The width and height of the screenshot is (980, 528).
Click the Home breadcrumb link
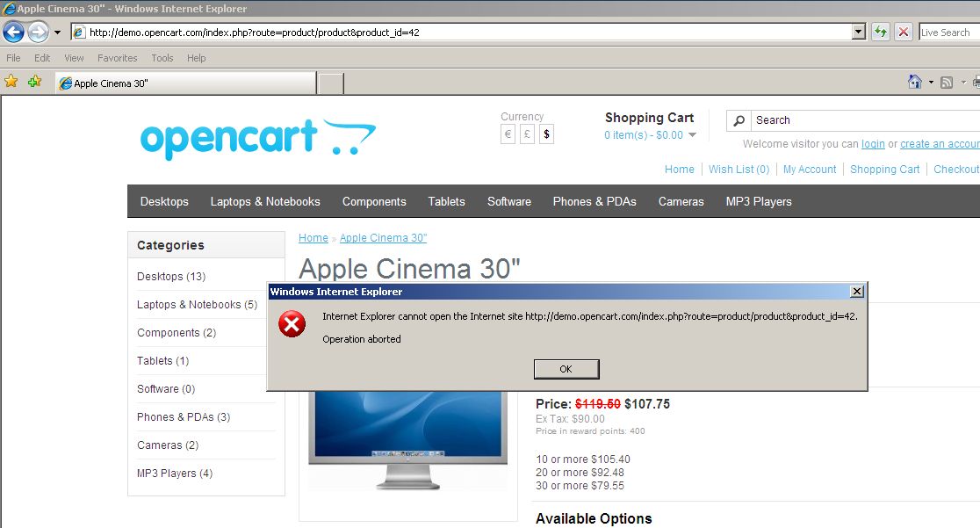coord(313,238)
